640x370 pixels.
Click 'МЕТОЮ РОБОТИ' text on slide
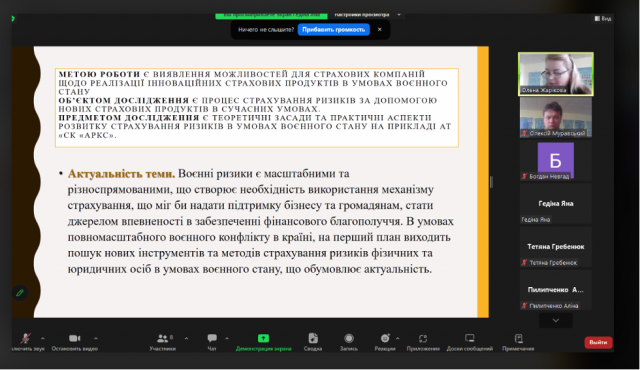pyautogui.click(x=99, y=74)
